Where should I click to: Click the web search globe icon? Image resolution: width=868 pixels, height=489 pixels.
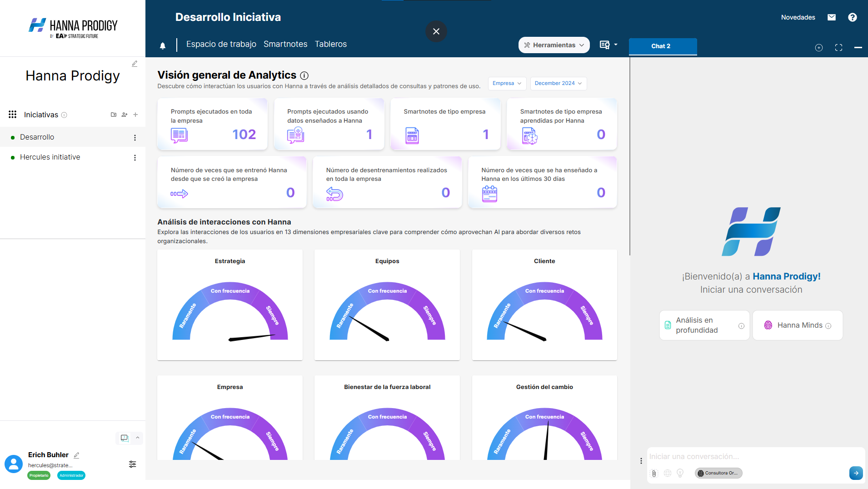[668, 473]
